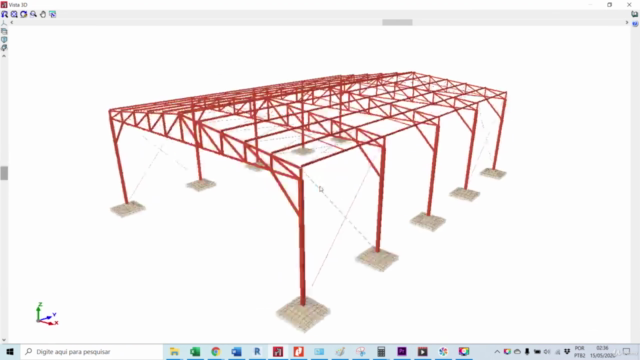The width and height of the screenshot is (640, 360).
Task: Click the front corner column footing
Action: pyautogui.click(x=303, y=314)
